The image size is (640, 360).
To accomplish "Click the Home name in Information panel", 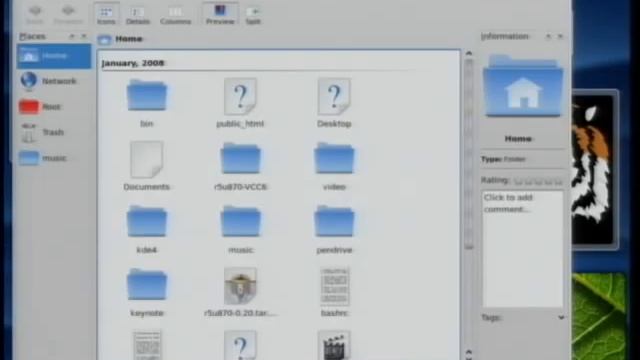I will pos(518,139).
